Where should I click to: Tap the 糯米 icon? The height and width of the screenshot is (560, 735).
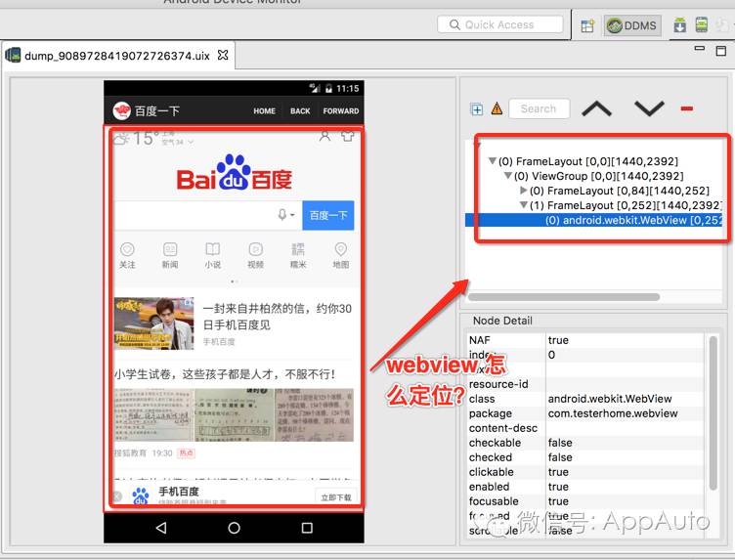298,254
